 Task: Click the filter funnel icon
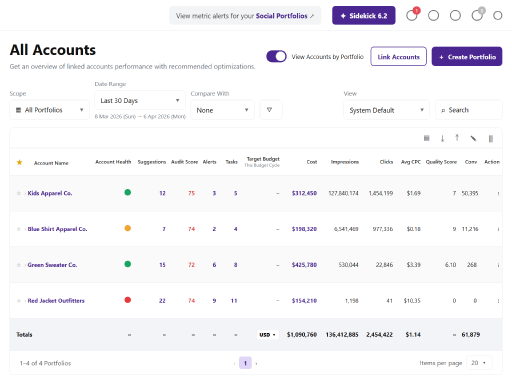[x=270, y=110]
